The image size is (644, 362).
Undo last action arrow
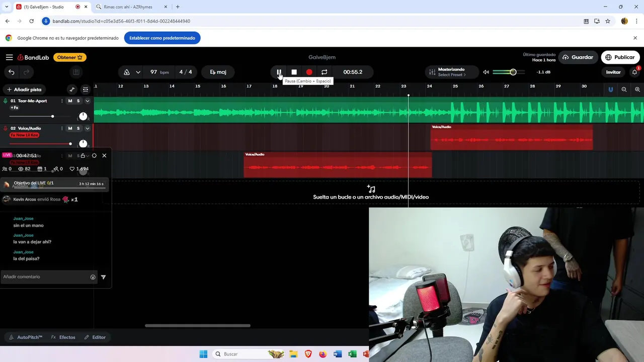pos(12,72)
